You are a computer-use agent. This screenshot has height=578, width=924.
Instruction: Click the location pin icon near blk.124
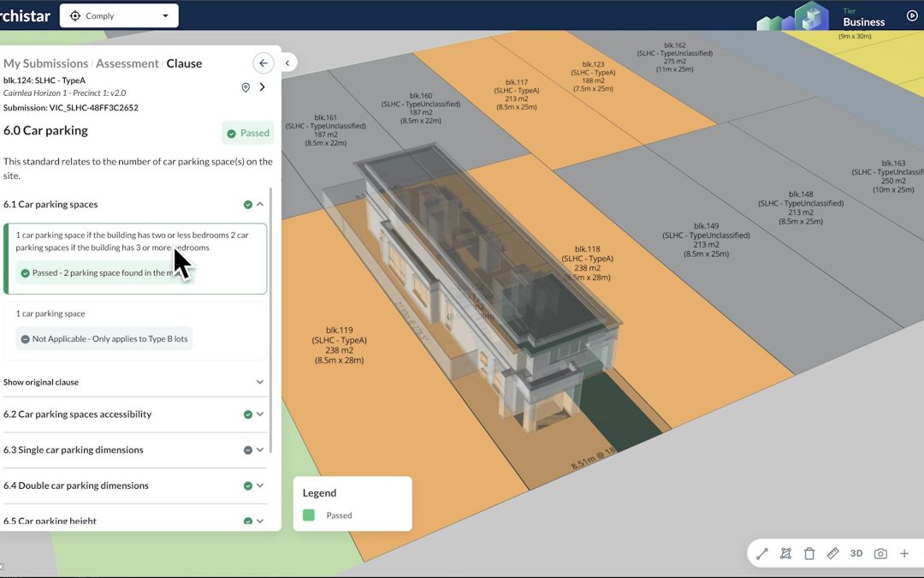pos(246,86)
